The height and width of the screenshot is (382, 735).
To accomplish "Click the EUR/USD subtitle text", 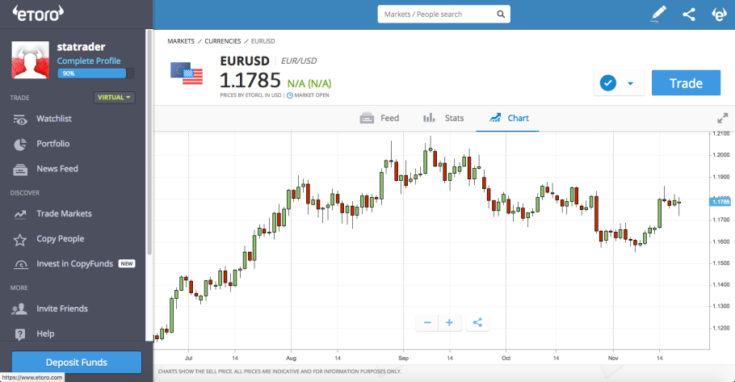I will 299,61.
